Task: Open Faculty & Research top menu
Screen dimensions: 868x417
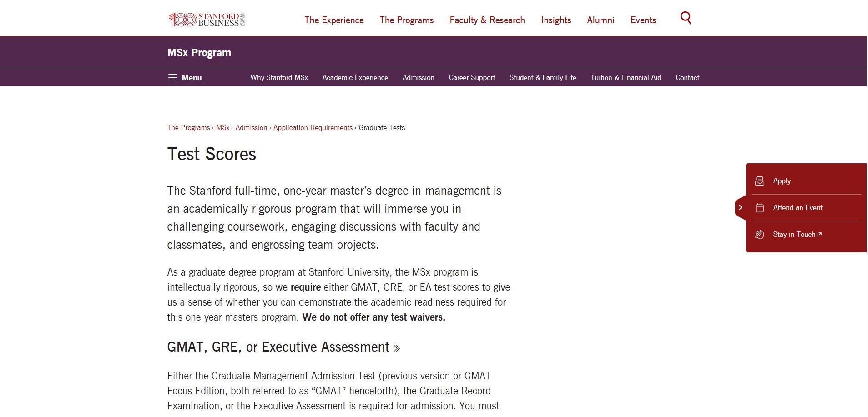Action: (487, 20)
